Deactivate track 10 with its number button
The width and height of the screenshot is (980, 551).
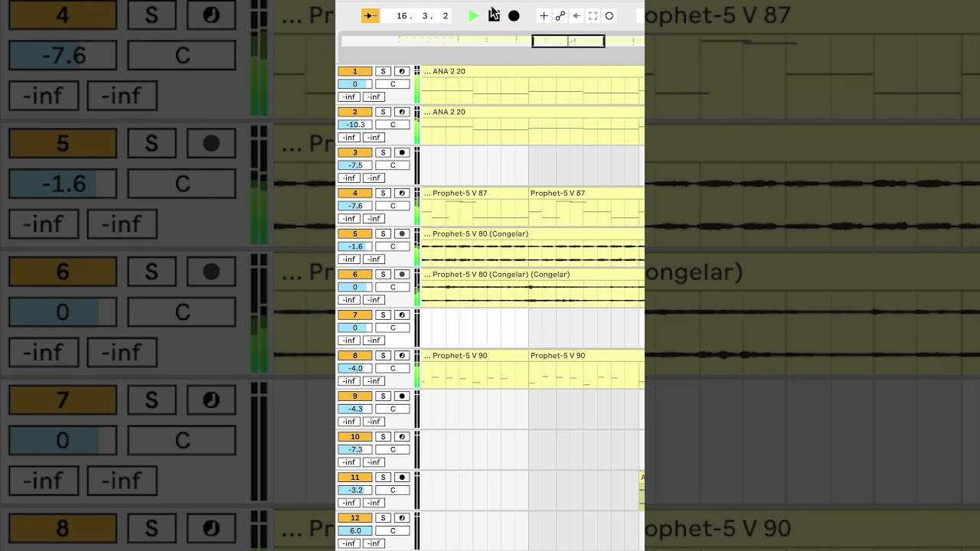355,436
